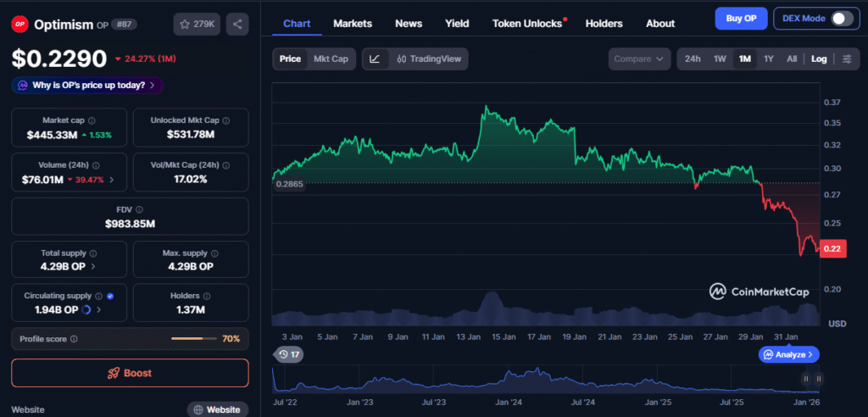Click the share icon next to watchlist
Screen dimensions: 868x417
pyautogui.click(x=237, y=25)
